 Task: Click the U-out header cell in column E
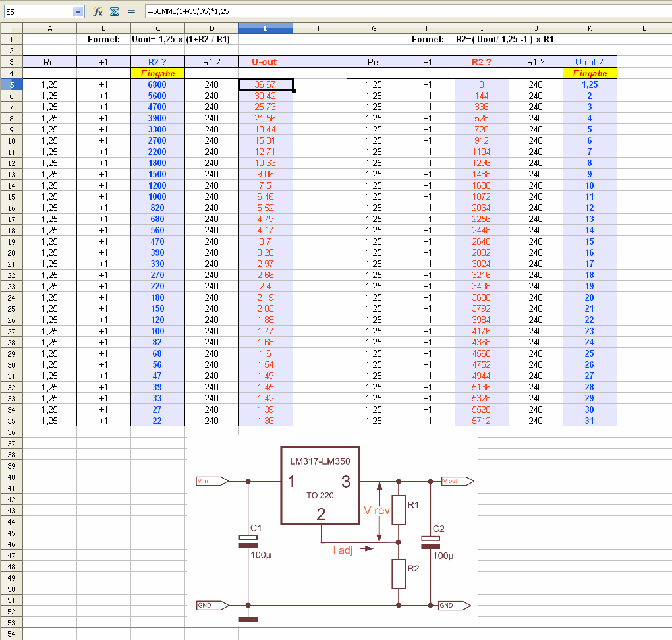266,62
